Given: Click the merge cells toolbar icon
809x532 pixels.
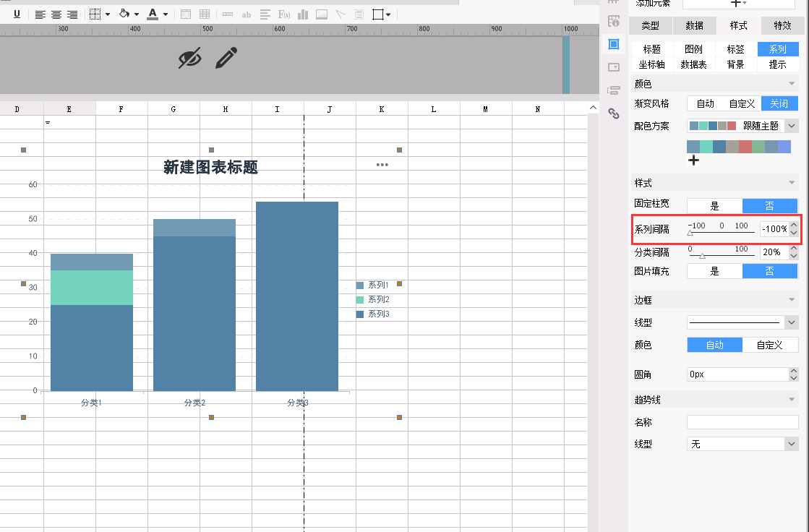Looking at the screenshot, I should [x=186, y=14].
